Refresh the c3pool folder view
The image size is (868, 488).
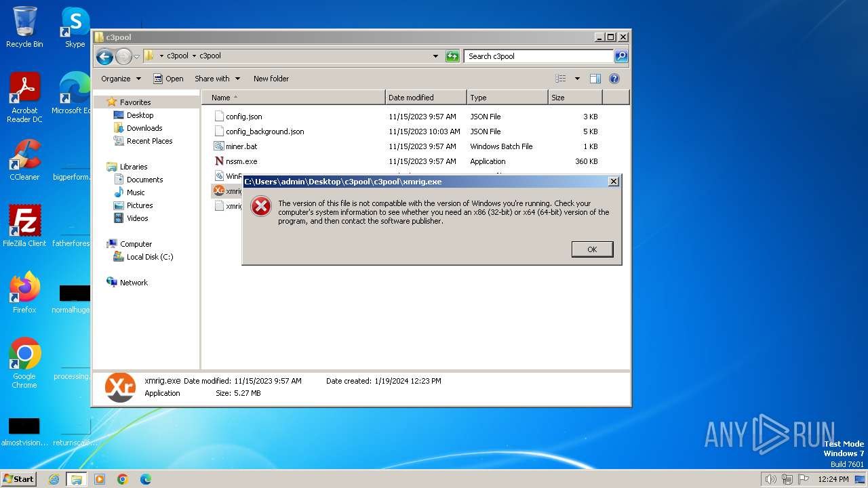452,56
